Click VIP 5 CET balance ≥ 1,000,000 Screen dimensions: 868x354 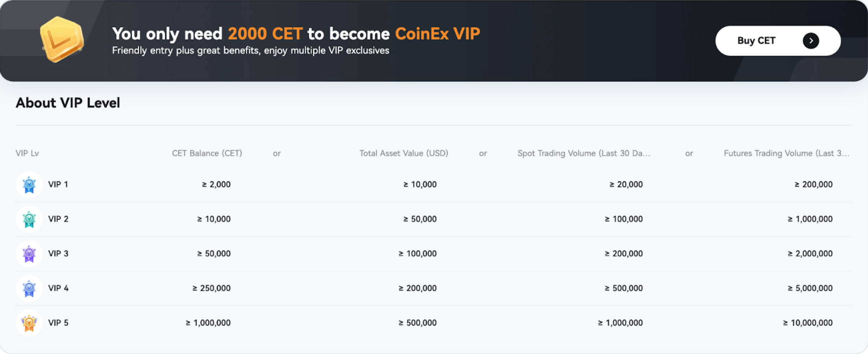coord(208,323)
